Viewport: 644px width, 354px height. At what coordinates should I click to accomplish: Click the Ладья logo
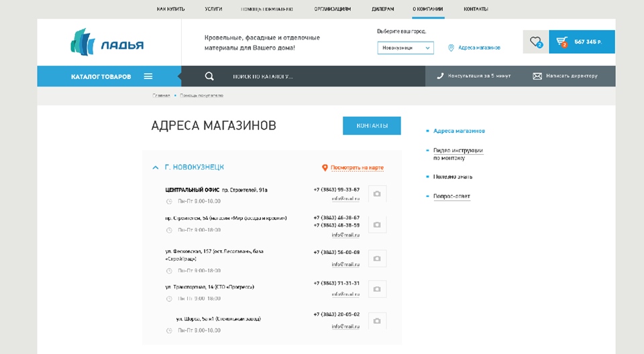pyautogui.click(x=107, y=42)
